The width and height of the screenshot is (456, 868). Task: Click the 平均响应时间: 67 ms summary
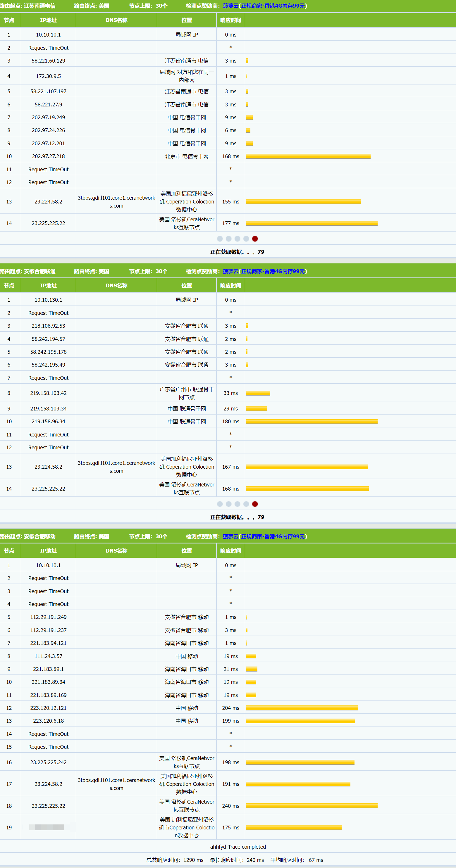click(297, 860)
